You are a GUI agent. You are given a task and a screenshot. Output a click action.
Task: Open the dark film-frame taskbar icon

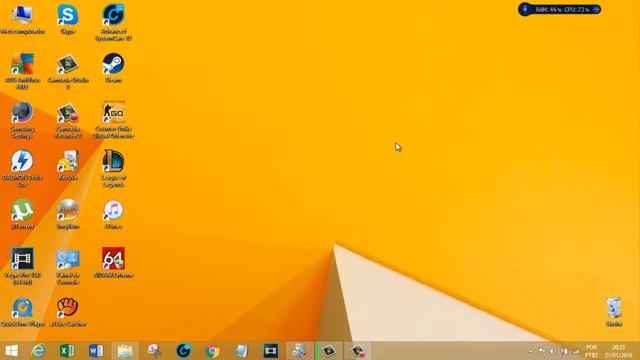[271, 351]
